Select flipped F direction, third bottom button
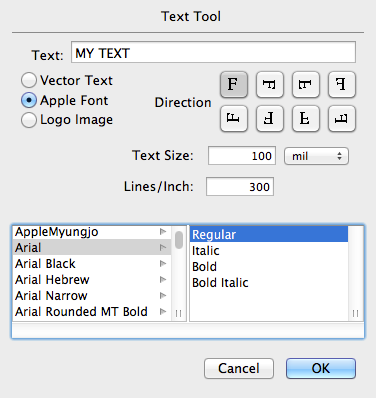The height and width of the screenshot is (398, 376). pos(306,118)
